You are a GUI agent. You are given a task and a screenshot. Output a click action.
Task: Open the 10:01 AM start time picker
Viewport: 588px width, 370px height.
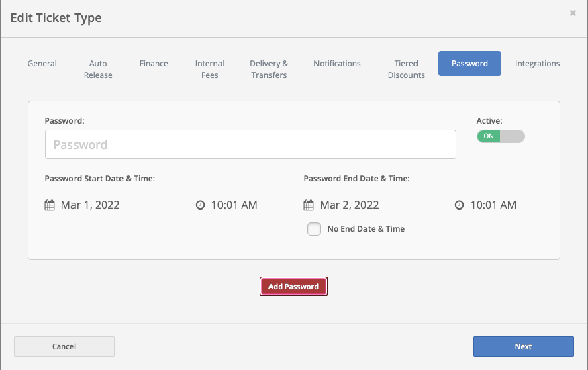point(234,205)
